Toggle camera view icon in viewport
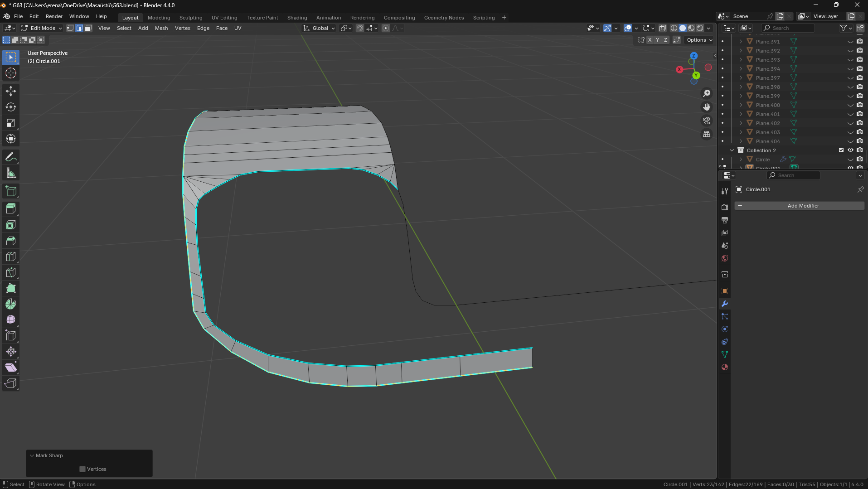This screenshot has height=489, width=868. [x=707, y=121]
